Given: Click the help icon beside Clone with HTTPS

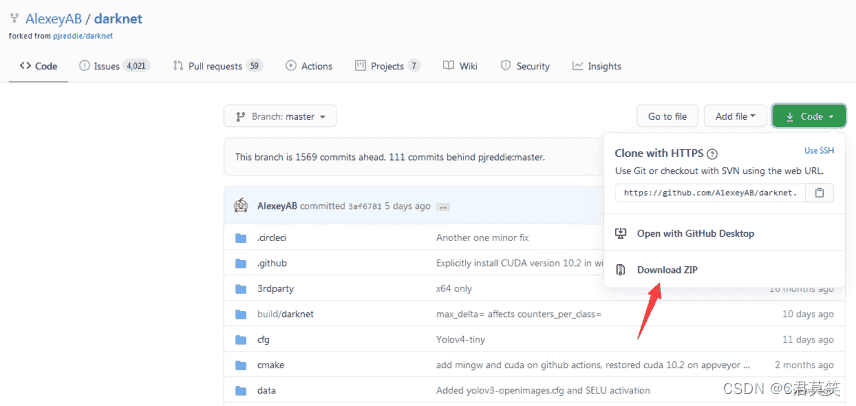Looking at the screenshot, I should [x=712, y=153].
